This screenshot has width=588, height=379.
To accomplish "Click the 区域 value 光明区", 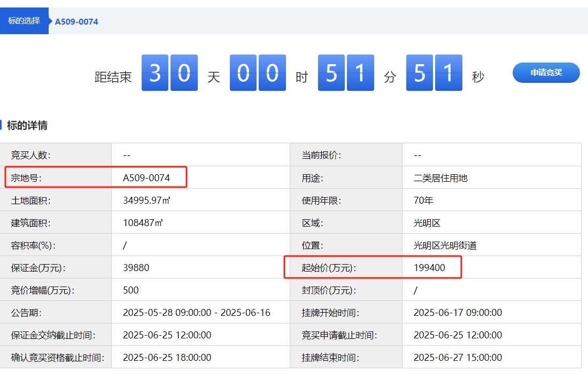I will click(427, 223).
